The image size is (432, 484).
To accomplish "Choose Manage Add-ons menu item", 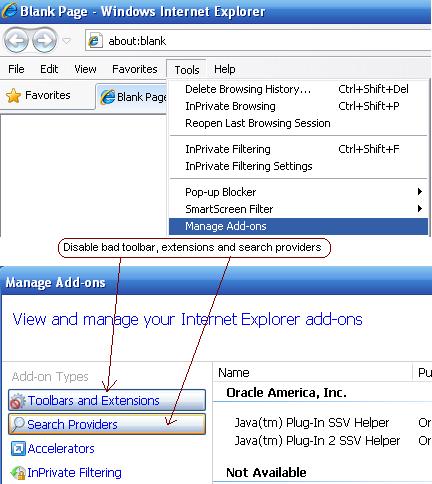I will (x=298, y=226).
